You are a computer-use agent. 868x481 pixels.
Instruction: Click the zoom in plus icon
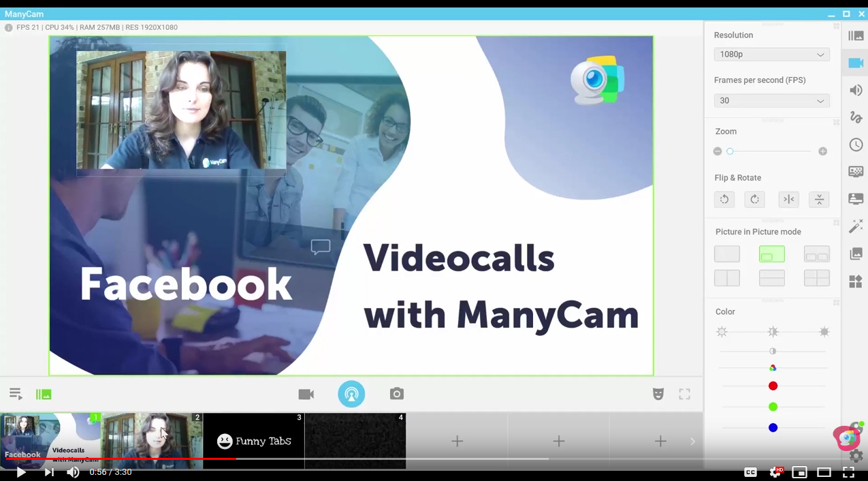coord(823,151)
